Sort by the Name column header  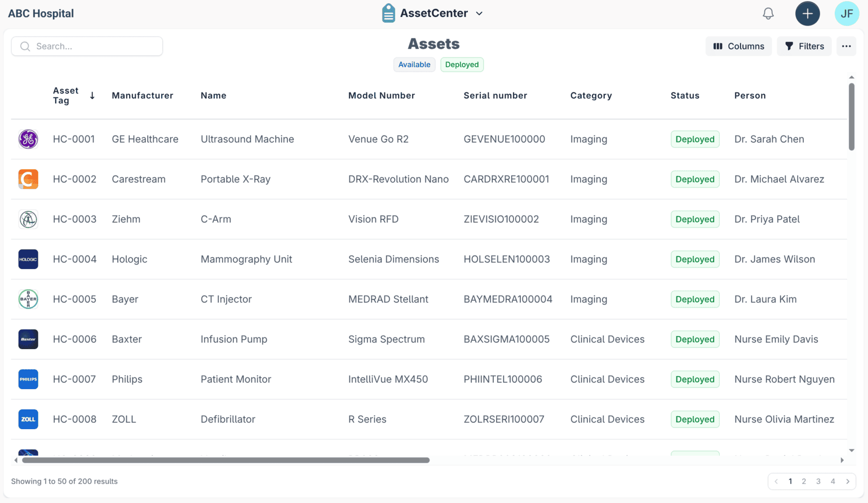point(214,95)
